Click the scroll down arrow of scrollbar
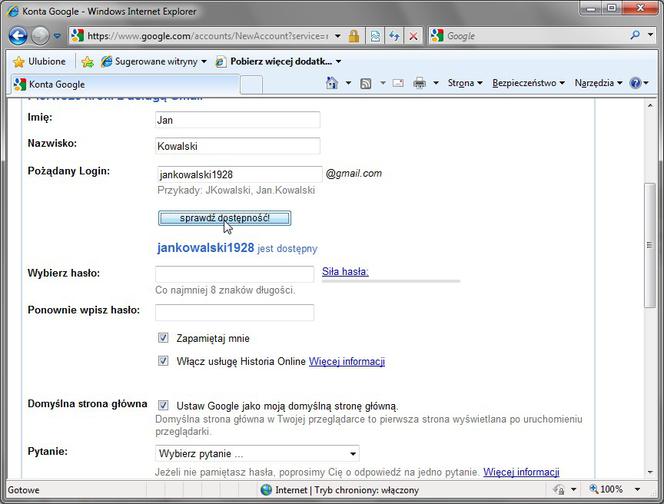The image size is (664, 504). [650, 473]
